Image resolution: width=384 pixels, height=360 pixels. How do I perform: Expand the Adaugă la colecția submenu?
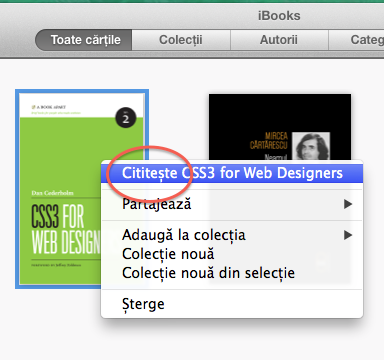tap(232, 235)
